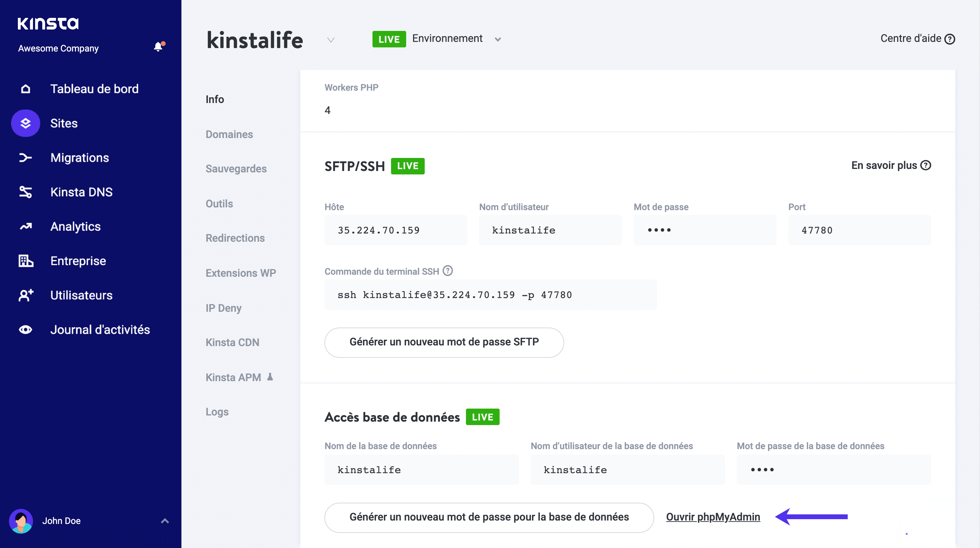Screen dimensions: 980x548
Task: Click the database password field
Action: pos(834,470)
